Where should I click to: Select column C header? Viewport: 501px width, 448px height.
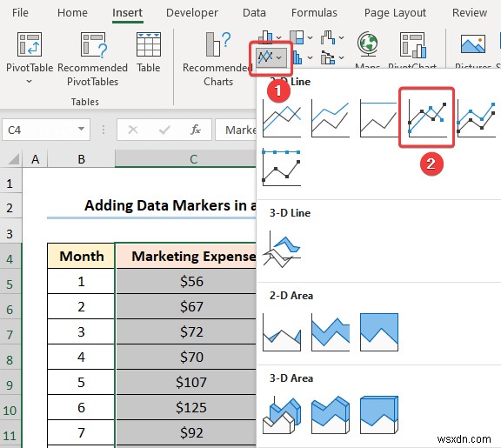pyautogui.click(x=185, y=159)
